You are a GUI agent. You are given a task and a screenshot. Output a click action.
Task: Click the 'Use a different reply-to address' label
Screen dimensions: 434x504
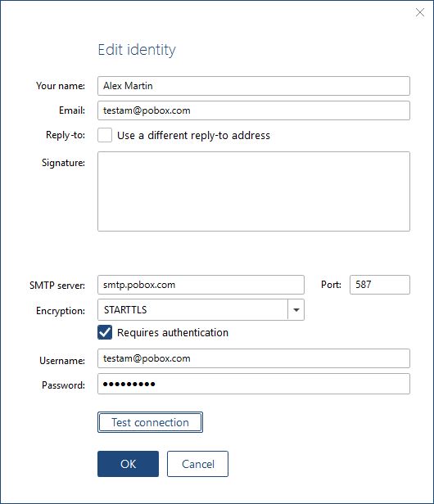(x=193, y=135)
